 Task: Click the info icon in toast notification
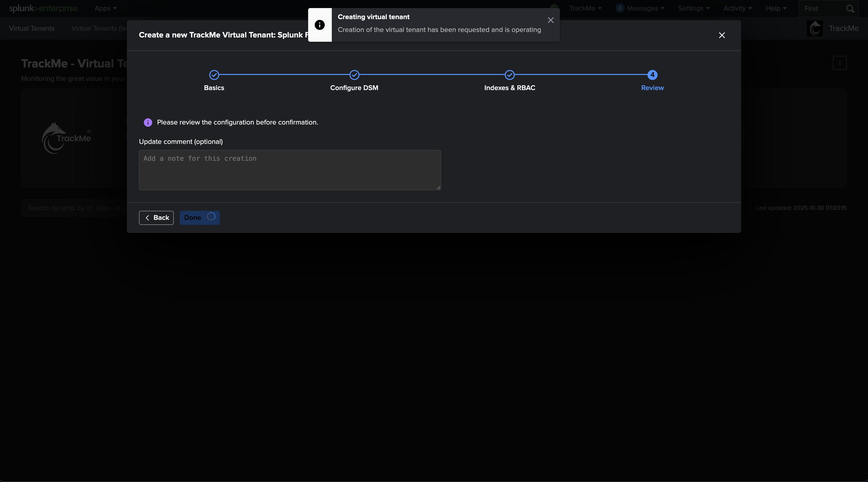(x=319, y=25)
